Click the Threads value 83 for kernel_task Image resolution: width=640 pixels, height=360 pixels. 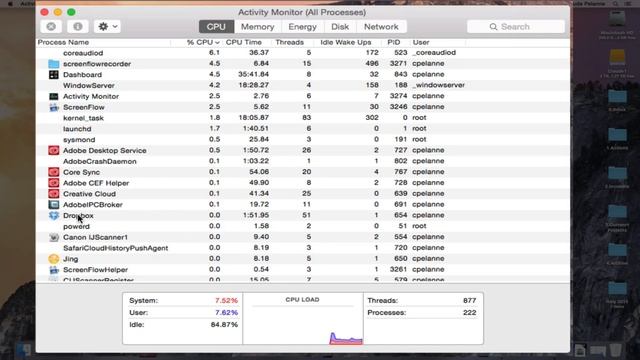(x=307, y=118)
